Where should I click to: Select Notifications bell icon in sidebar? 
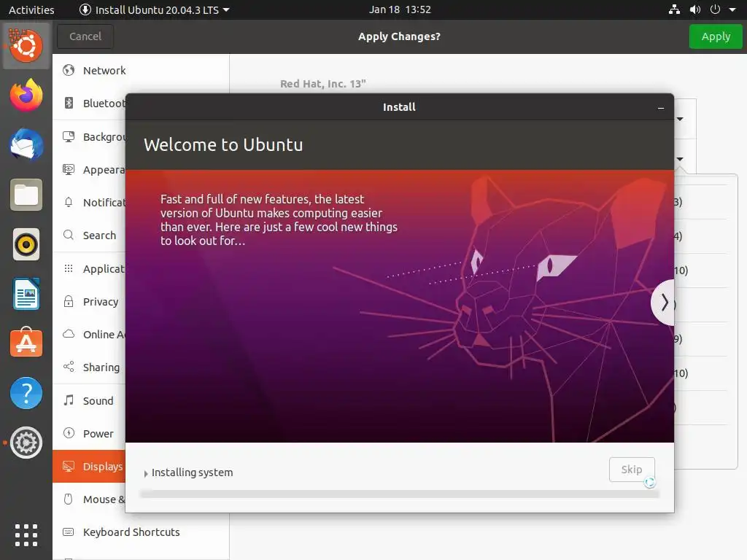point(69,203)
